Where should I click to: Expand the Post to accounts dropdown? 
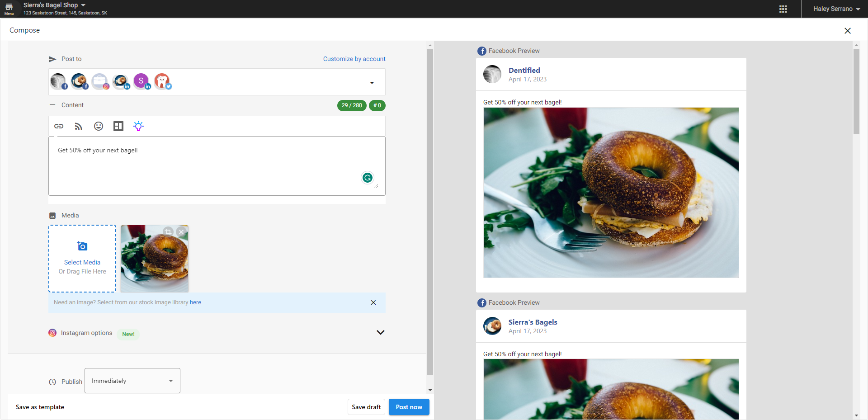pos(372,83)
